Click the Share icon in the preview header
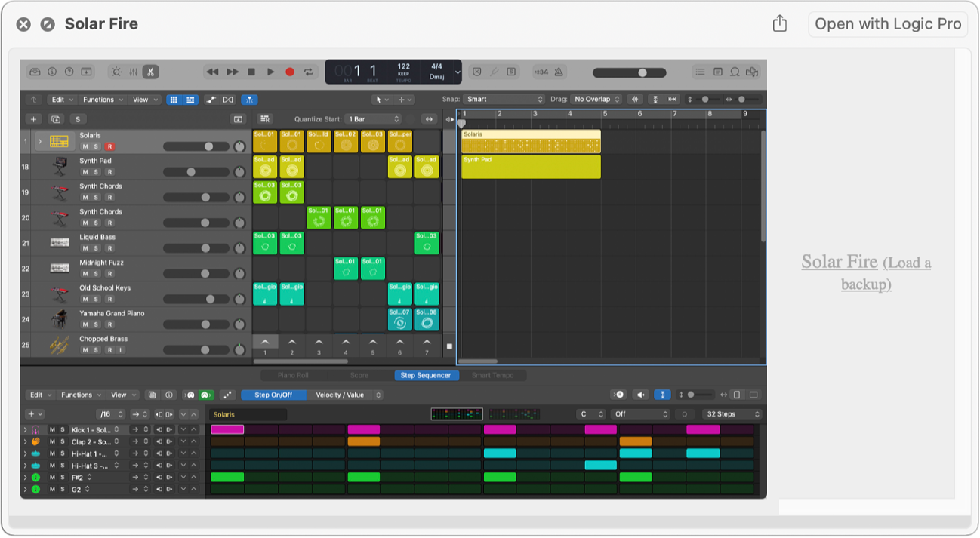The height and width of the screenshot is (538, 980). pos(780,24)
